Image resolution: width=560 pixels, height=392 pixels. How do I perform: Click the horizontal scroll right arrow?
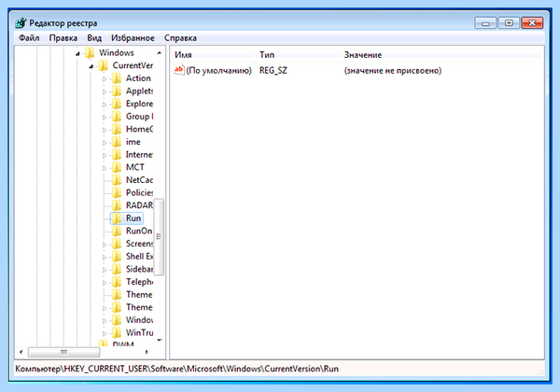(x=147, y=352)
